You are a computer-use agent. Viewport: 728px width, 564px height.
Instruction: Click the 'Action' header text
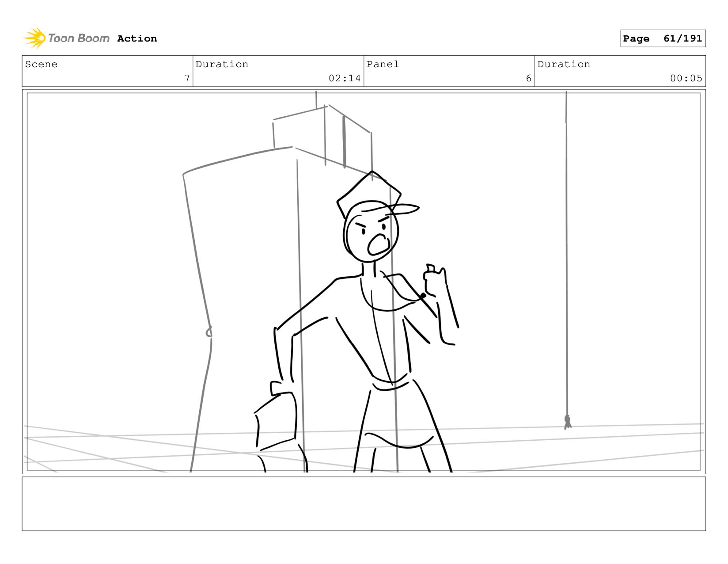137,38
